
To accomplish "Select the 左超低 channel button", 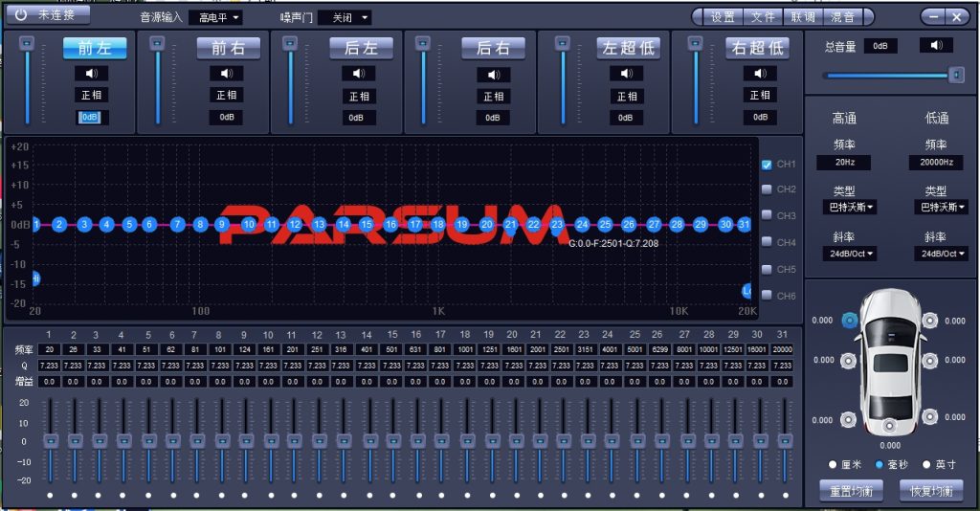I will click(x=629, y=48).
